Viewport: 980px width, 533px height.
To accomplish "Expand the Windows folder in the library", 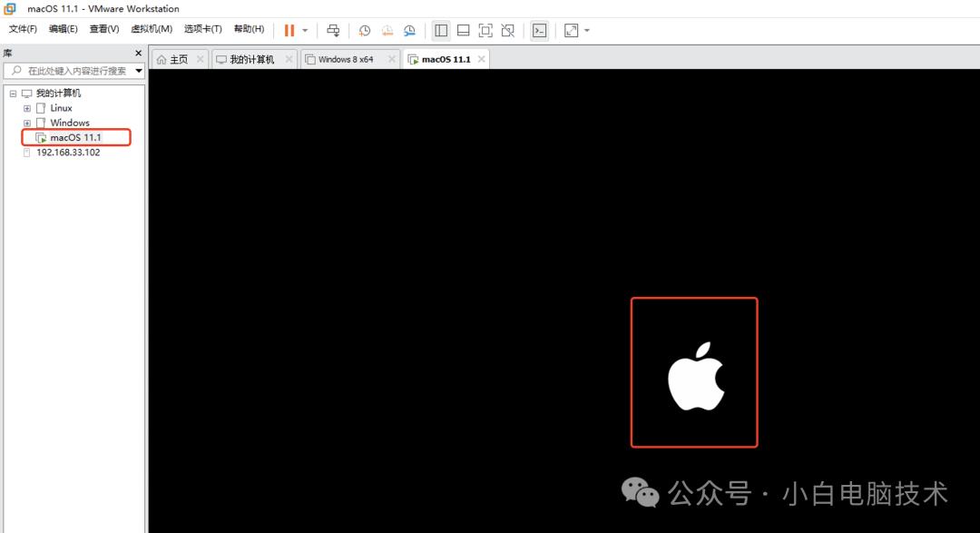I will tap(27, 123).
